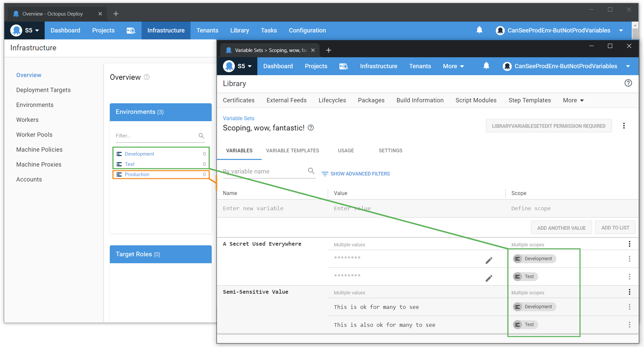Click the search icon in the Library window navbar
Screen dimensions: 644x347
(x=343, y=66)
